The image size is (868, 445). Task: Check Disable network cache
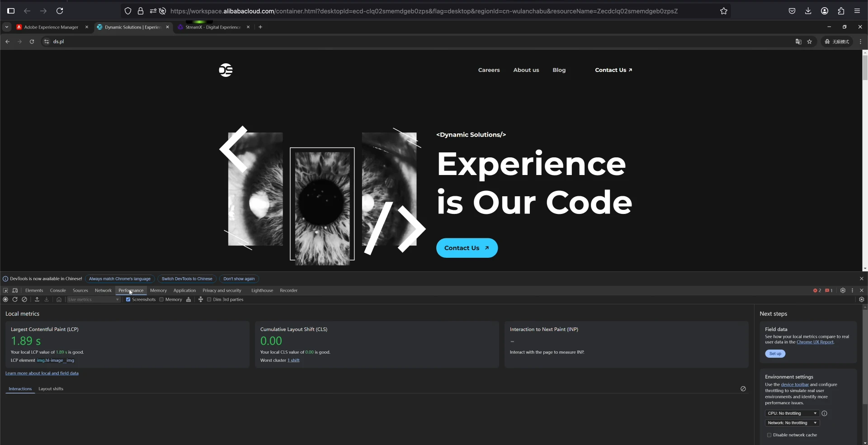pos(769,435)
